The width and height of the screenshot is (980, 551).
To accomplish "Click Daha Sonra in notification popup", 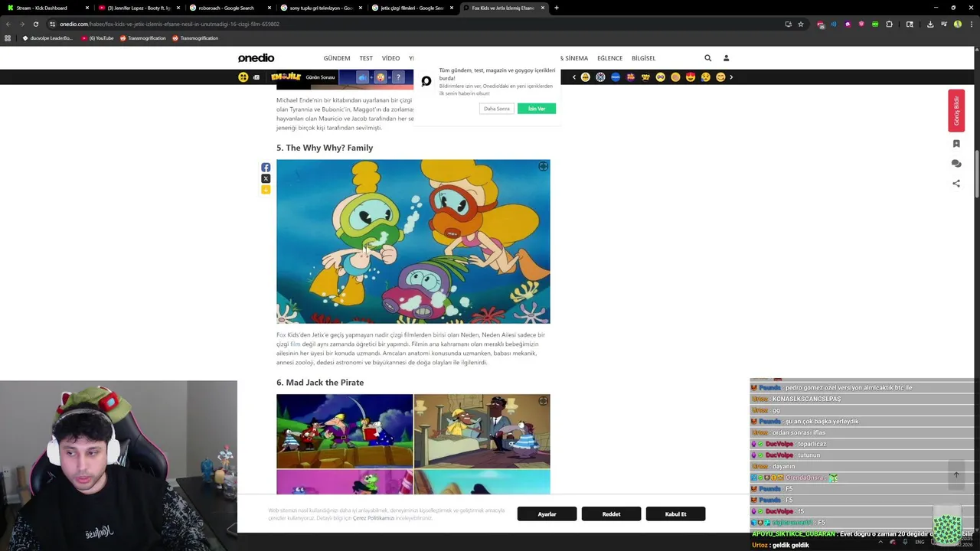I will point(496,109).
